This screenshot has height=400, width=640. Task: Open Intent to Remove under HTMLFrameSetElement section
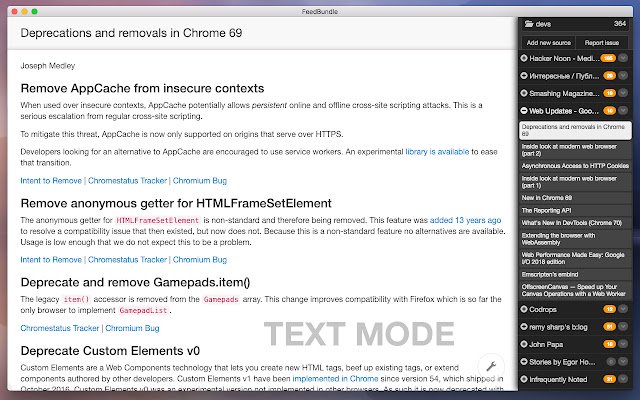tap(51, 260)
